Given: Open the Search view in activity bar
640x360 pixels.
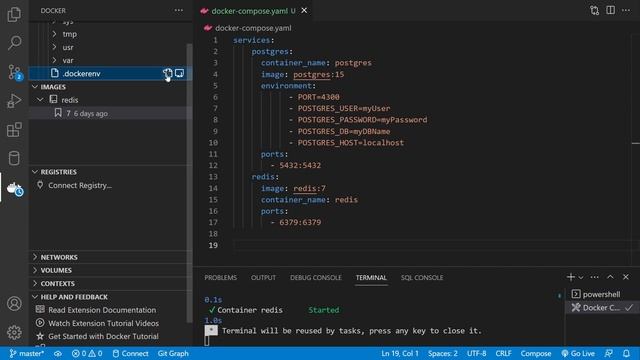Looking at the screenshot, I should tap(14, 42).
